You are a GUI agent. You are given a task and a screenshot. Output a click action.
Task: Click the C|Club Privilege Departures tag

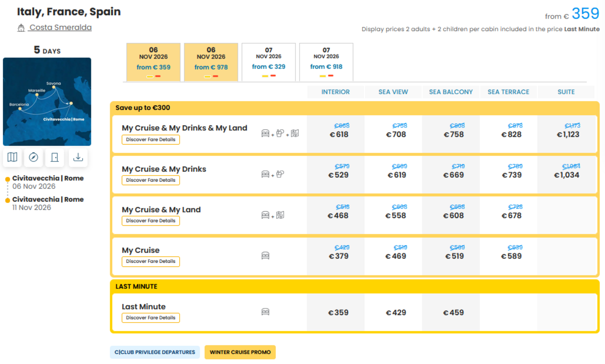pyautogui.click(x=155, y=352)
